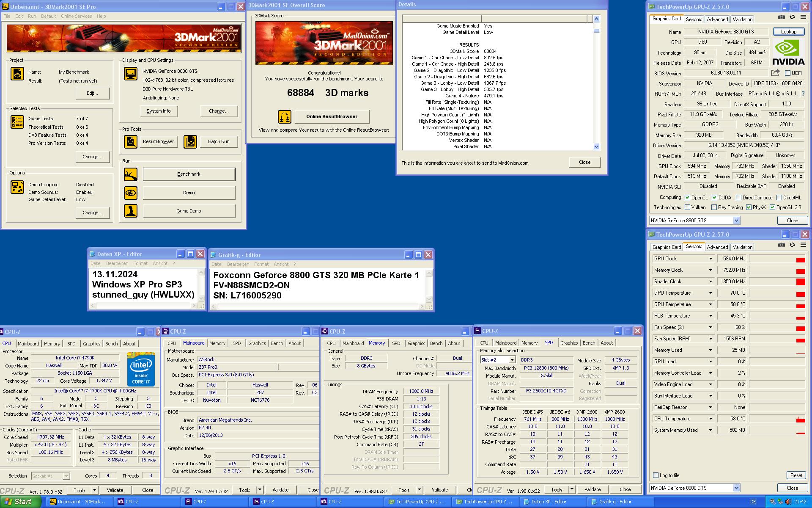The height and width of the screenshot is (508, 812).
Task: Switch to Grafik-g - Editor taskbar button
Action: pos(620,502)
